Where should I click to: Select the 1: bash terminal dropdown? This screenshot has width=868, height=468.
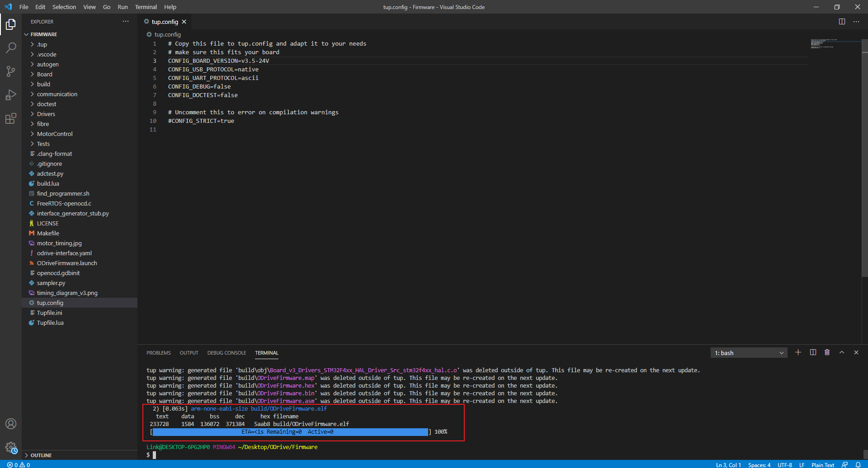[x=749, y=353]
